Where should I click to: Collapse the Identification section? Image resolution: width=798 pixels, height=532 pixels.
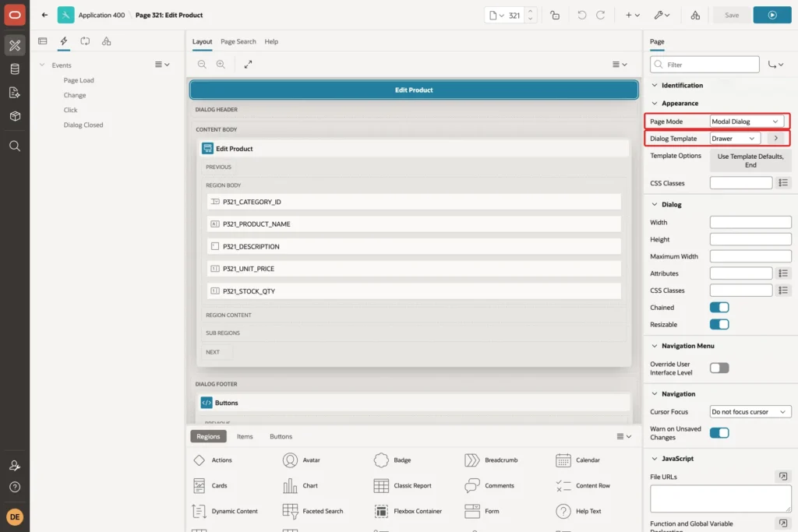pos(655,85)
